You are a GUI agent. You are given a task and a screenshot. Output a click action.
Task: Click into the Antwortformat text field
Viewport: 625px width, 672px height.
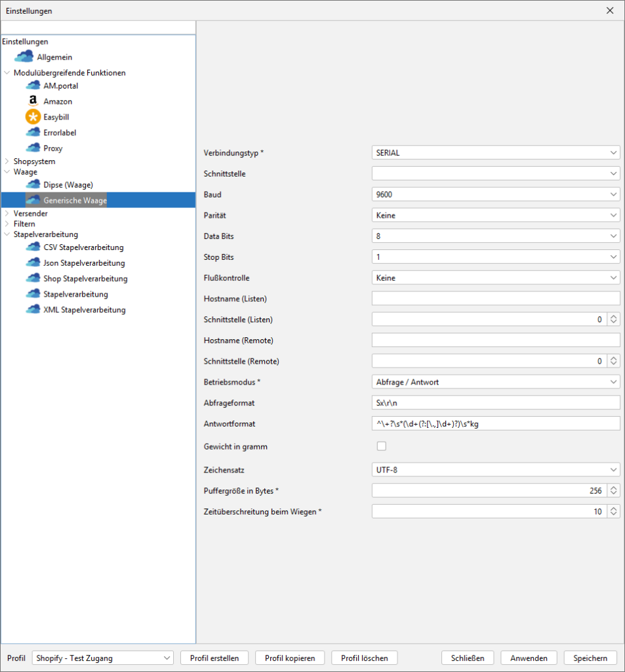495,423
